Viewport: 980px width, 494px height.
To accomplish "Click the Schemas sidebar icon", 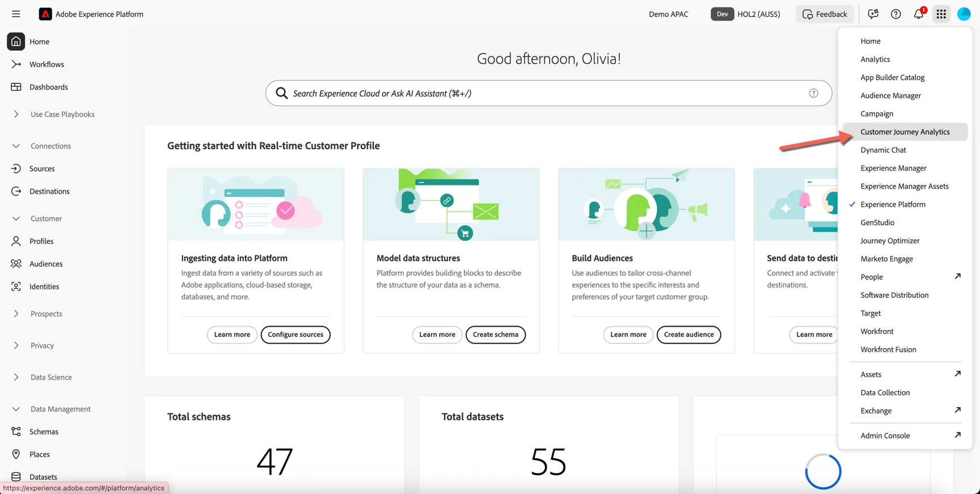I will [x=16, y=432].
